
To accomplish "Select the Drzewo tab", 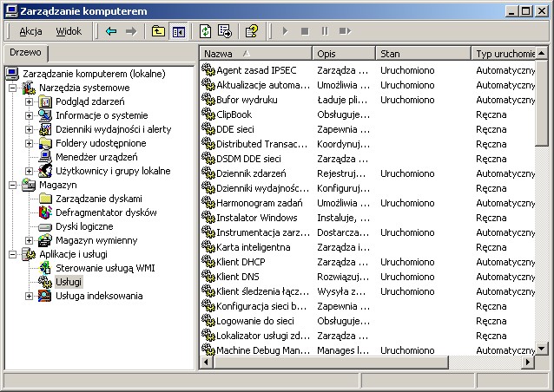I will [25, 52].
